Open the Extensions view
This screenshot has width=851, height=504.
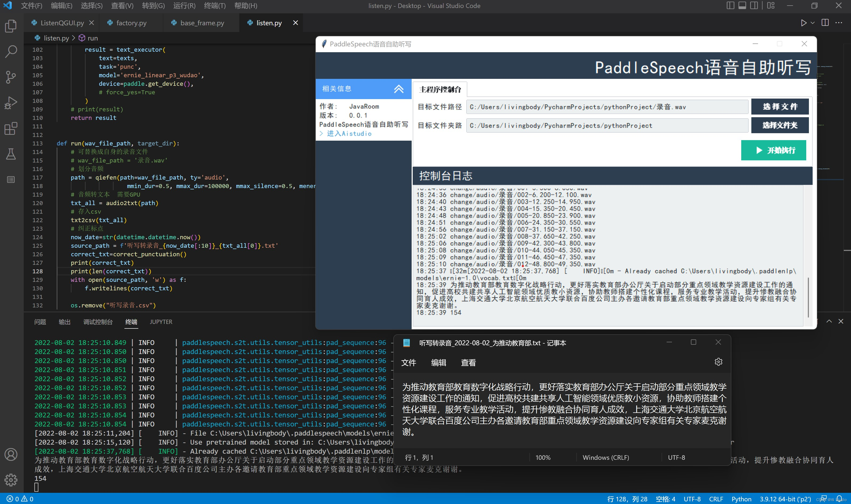11,128
